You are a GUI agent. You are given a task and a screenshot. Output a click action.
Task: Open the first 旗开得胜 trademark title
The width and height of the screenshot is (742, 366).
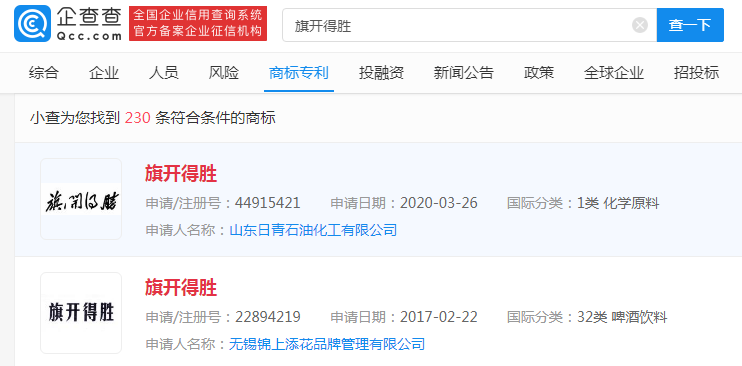[x=181, y=175]
